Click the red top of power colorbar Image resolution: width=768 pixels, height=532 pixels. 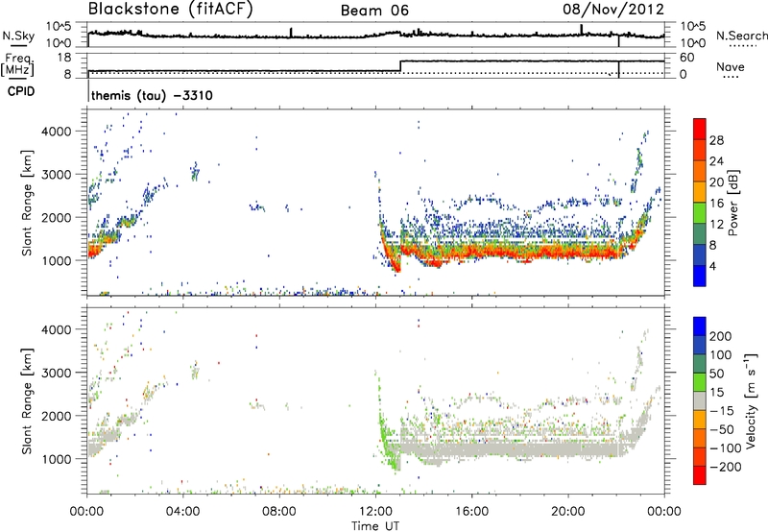click(x=700, y=128)
